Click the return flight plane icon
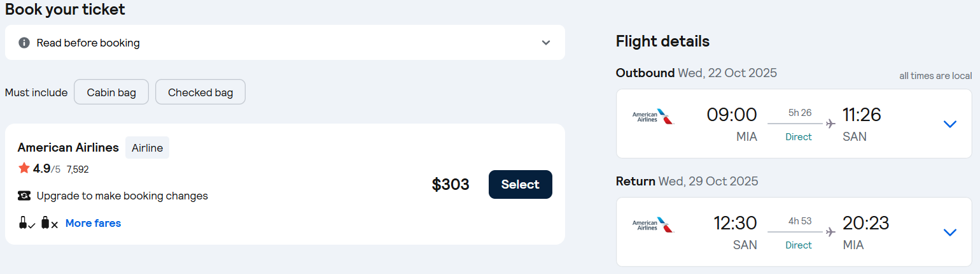This screenshot has width=980, height=274. coord(830,232)
